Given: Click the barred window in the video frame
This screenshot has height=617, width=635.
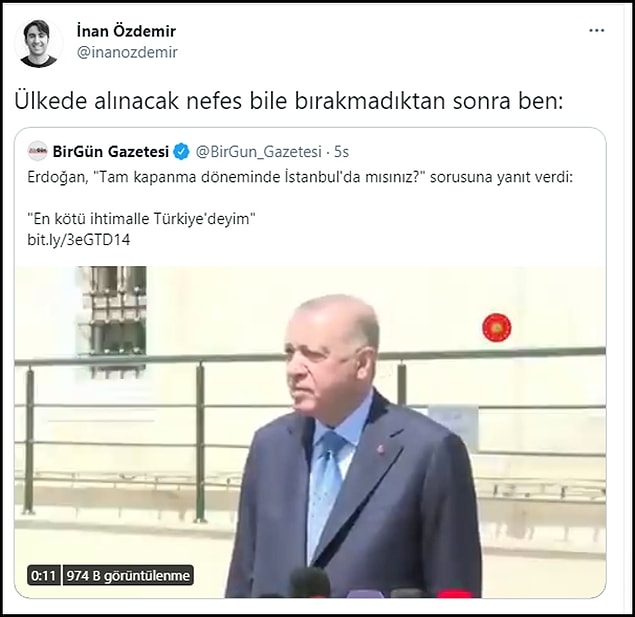Looking at the screenshot, I should [114, 321].
